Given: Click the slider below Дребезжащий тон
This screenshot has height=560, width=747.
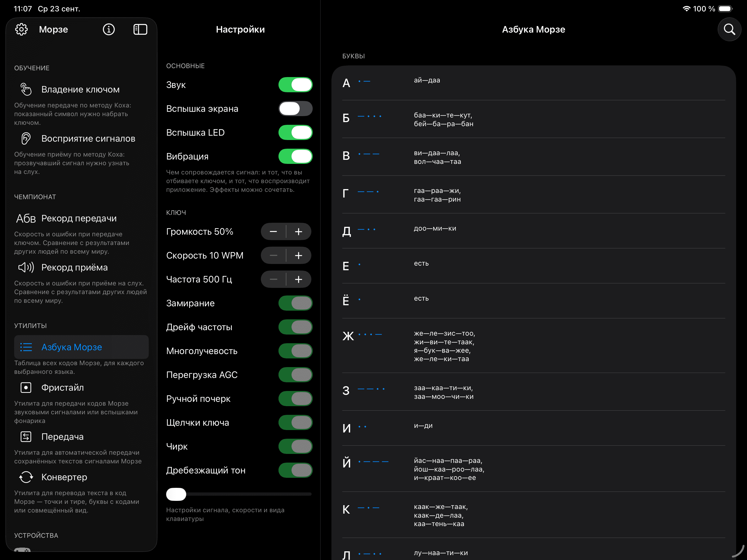Looking at the screenshot, I should pyautogui.click(x=238, y=494).
